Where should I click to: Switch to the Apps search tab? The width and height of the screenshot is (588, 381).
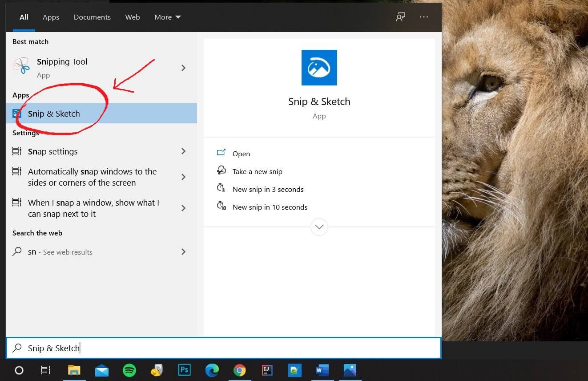pyautogui.click(x=51, y=17)
